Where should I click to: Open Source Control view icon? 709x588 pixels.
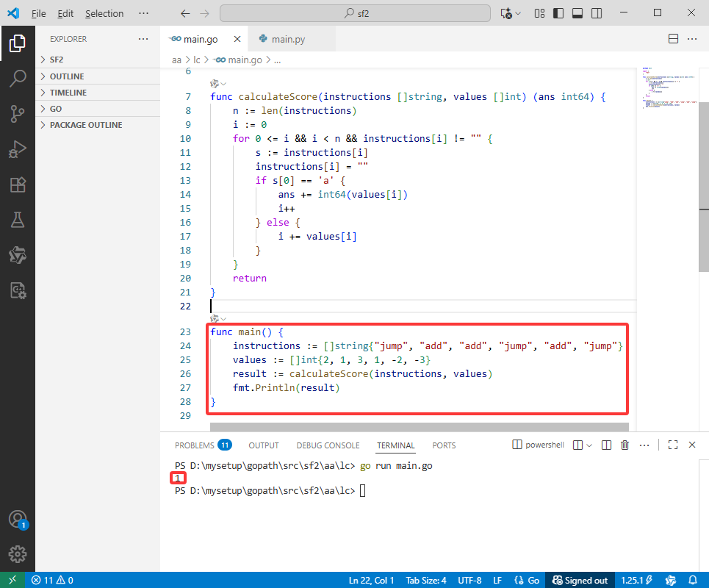tap(17, 113)
